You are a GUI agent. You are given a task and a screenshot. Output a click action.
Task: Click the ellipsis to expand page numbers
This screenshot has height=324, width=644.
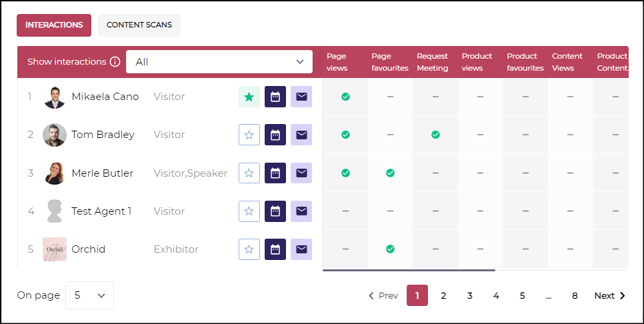(548, 295)
